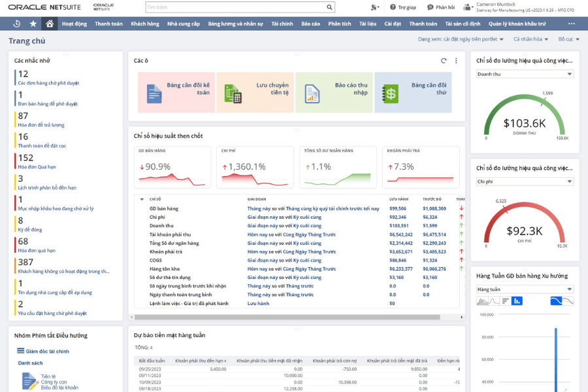This screenshot has height=392, width=588.
Task: Refresh the Các ô portlet
Action: coord(444,60)
